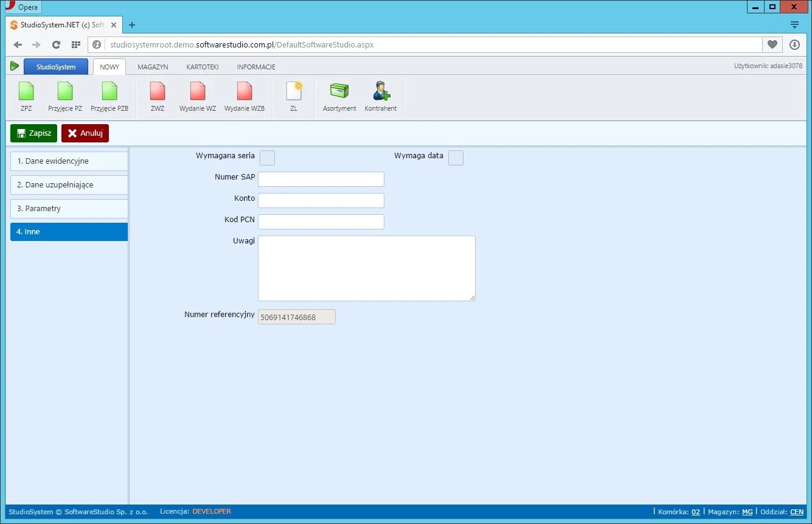Click the Numer SAP input field
The image size is (812, 524).
[x=321, y=179]
